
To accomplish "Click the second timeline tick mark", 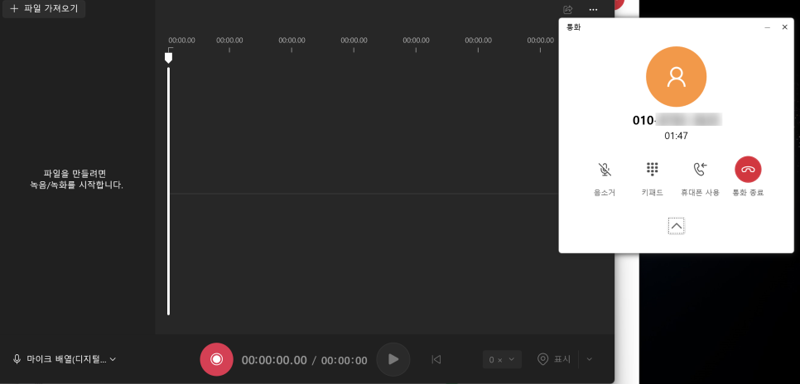I will pyautogui.click(x=229, y=50).
